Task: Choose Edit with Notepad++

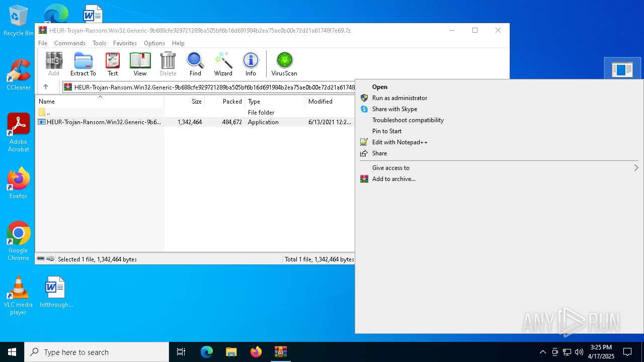Action: pyautogui.click(x=499, y=142)
